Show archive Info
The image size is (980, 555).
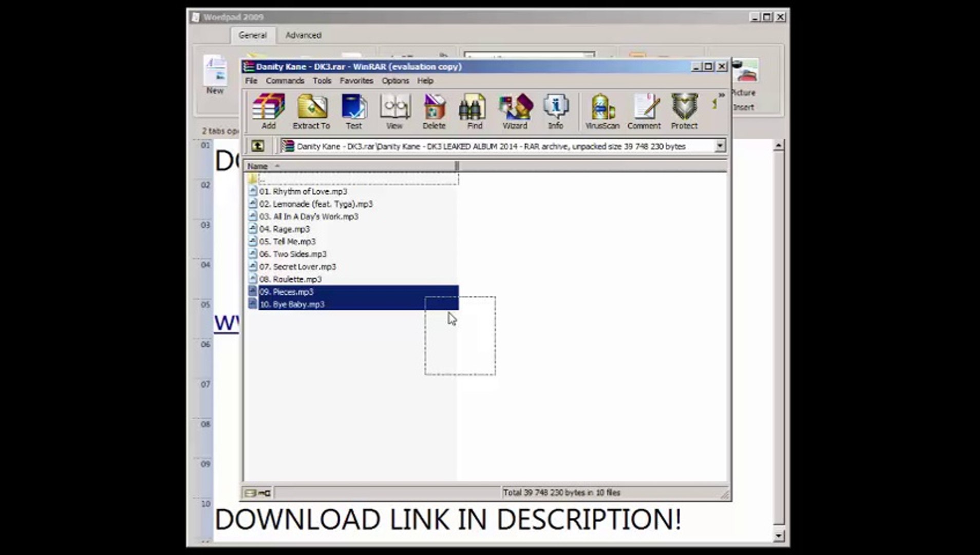pyautogui.click(x=555, y=111)
